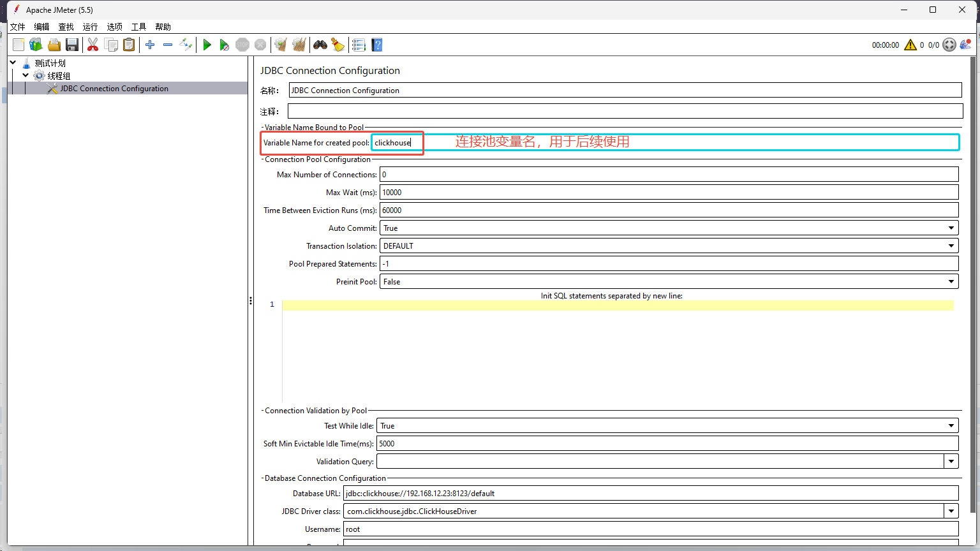This screenshot has width=980, height=551.
Task: Click the Max Number of Connections field
Action: pyautogui.click(x=669, y=174)
